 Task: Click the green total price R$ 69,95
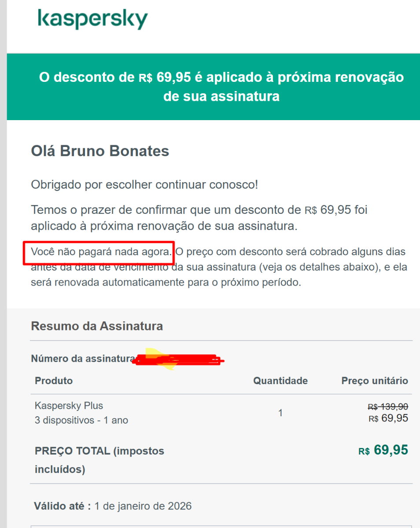[x=383, y=450]
